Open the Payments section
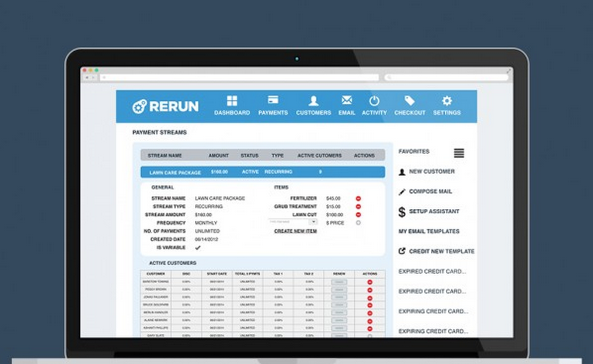593x364 pixels. point(273,105)
